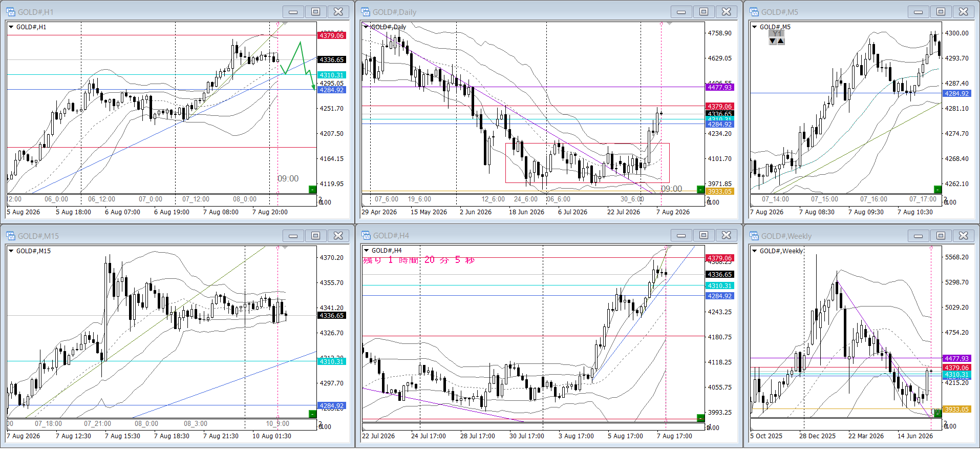Click the black 4336.65 price label in M15

332,316
